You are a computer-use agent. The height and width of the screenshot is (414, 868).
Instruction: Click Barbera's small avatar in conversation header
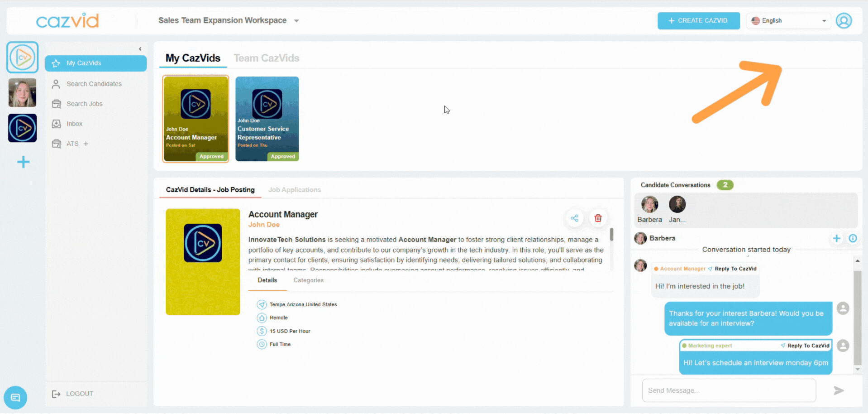tap(640, 238)
